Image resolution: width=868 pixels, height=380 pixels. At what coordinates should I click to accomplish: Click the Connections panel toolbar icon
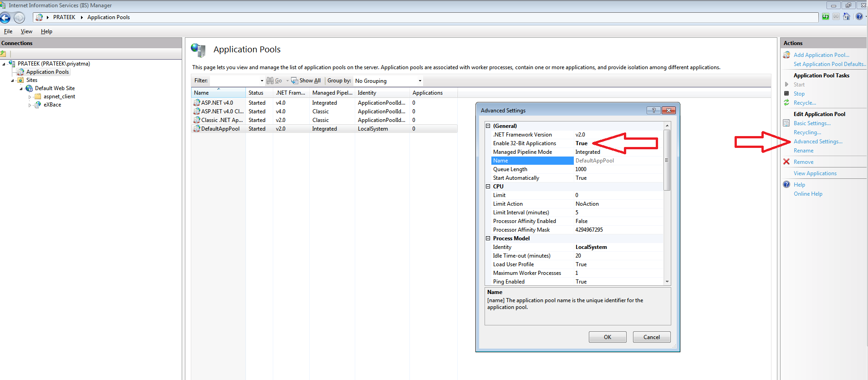(x=3, y=54)
